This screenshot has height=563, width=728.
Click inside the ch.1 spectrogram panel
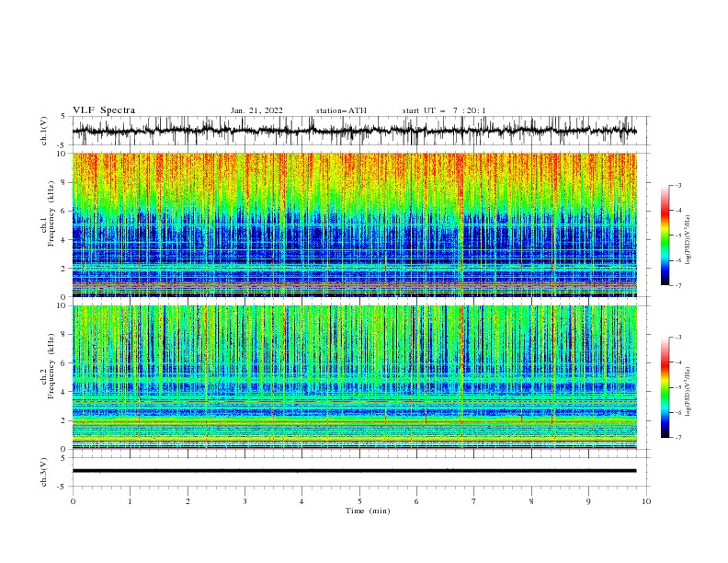pyautogui.click(x=354, y=224)
